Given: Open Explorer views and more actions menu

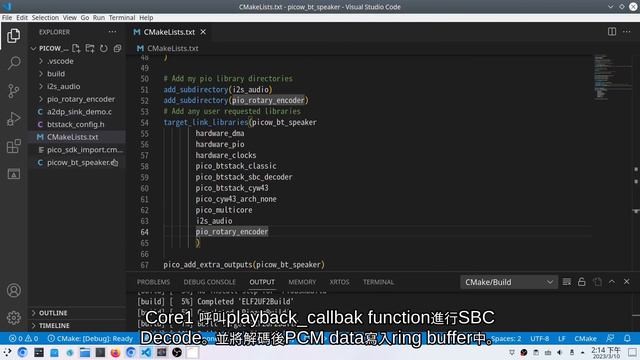Looking at the screenshot, I should point(112,32).
